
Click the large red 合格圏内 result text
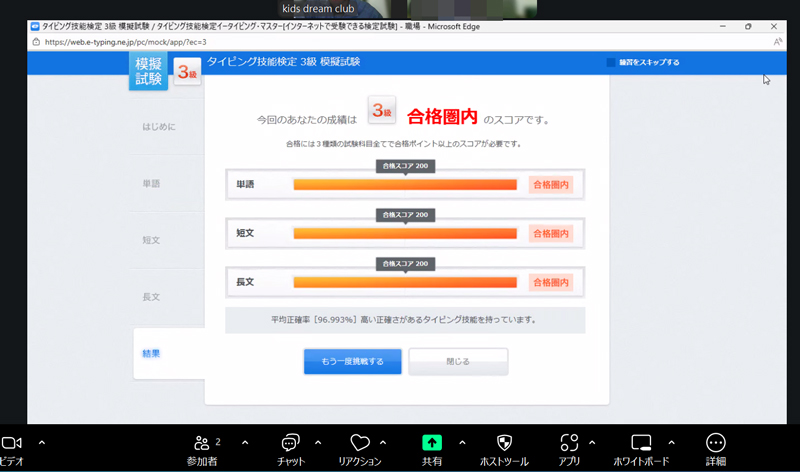[x=442, y=117]
